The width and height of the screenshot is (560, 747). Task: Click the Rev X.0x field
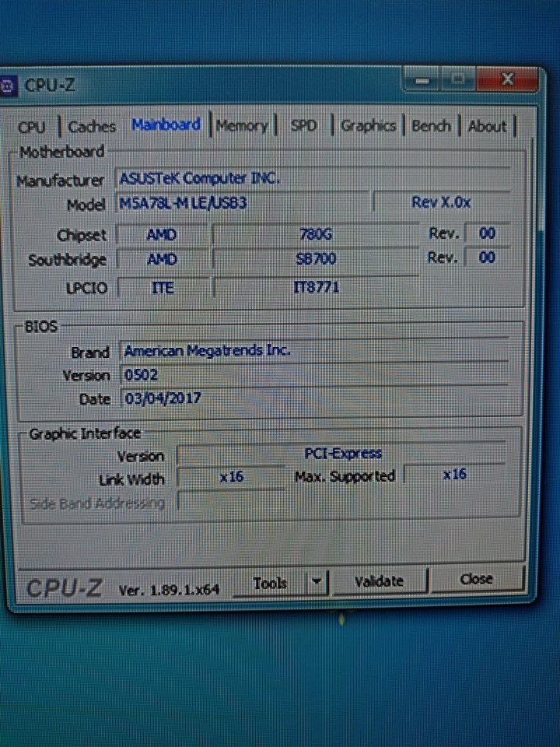tap(442, 202)
